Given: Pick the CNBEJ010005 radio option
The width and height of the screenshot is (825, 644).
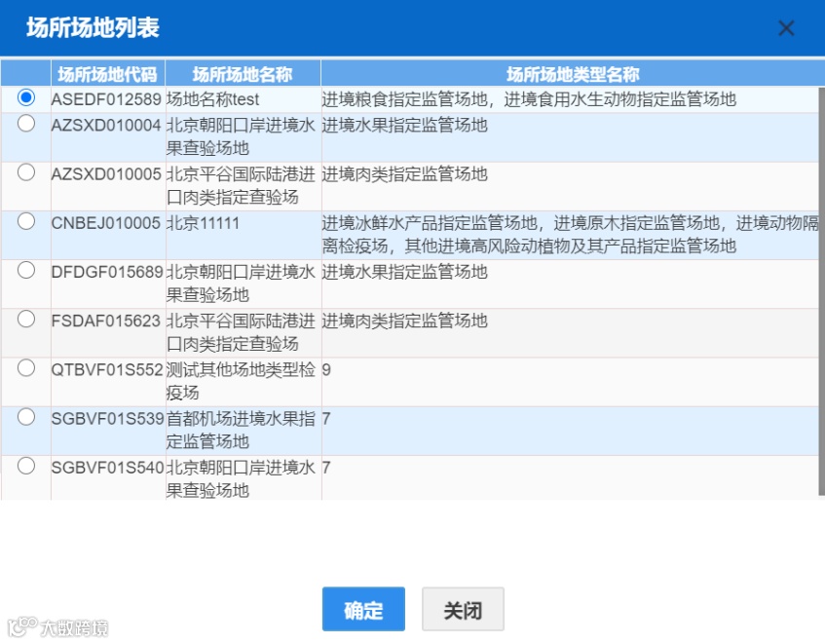Looking at the screenshot, I should (x=25, y=221).
